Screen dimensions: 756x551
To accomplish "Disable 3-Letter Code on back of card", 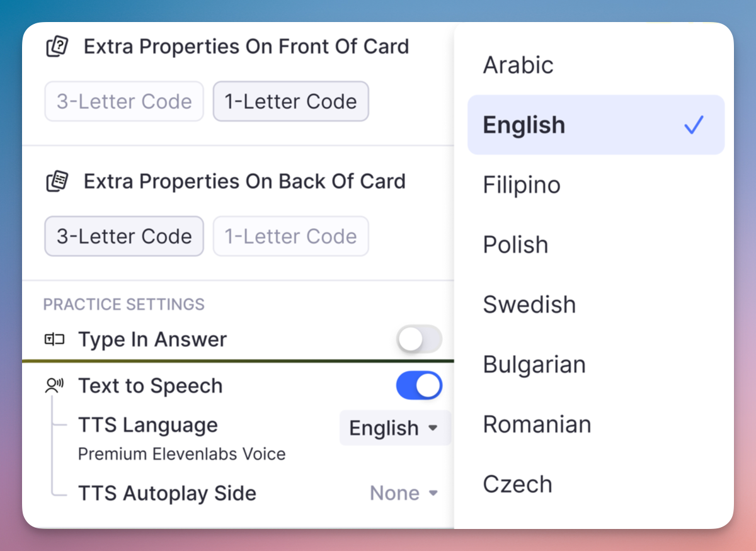I will tap(124, 236).
